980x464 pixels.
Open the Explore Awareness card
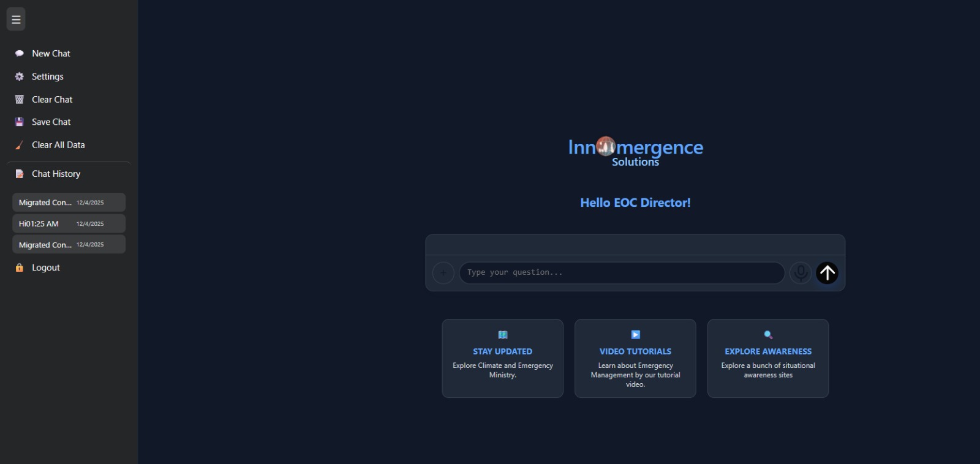[x=768, y=358]
